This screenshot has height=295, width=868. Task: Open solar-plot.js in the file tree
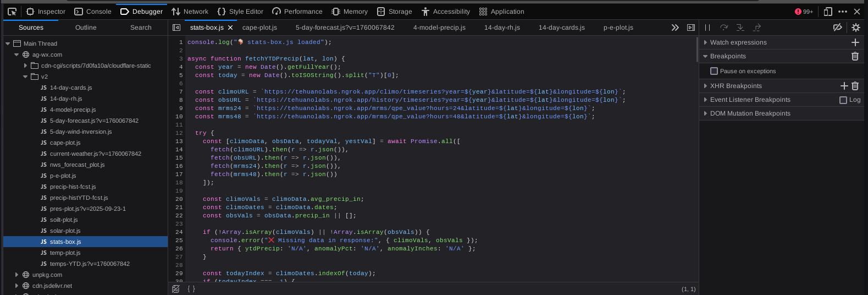coord(65,231)
